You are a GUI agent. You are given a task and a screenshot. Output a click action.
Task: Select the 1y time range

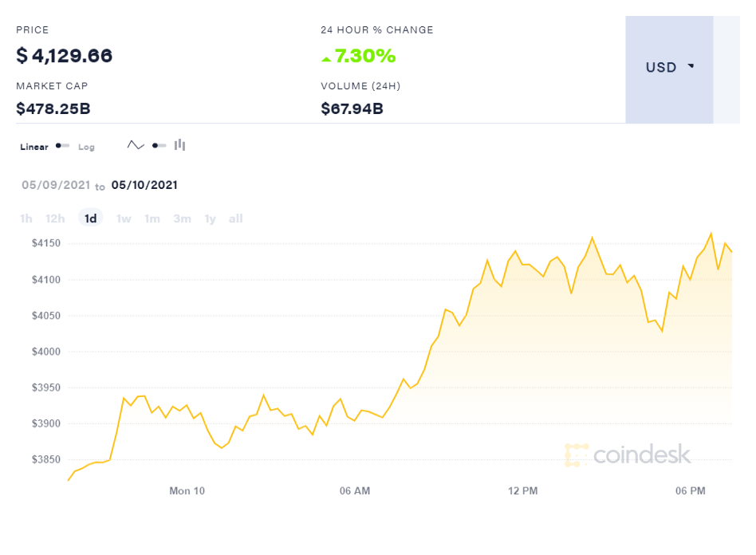[x=210, y=219]
